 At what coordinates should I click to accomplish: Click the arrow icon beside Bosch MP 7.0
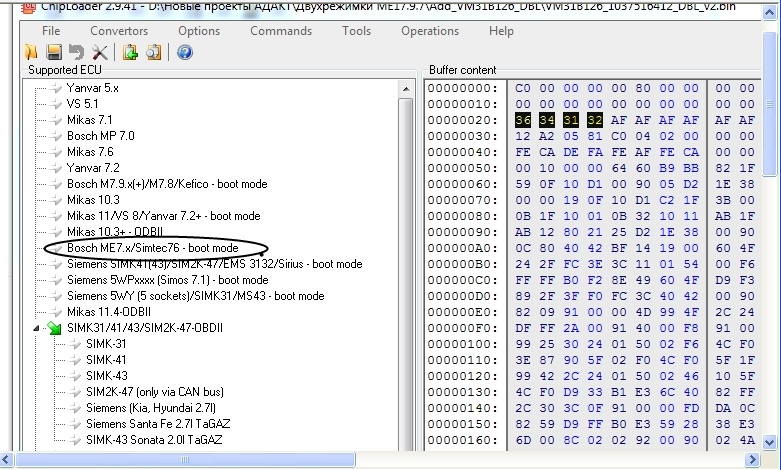click(x=55, y=136)
